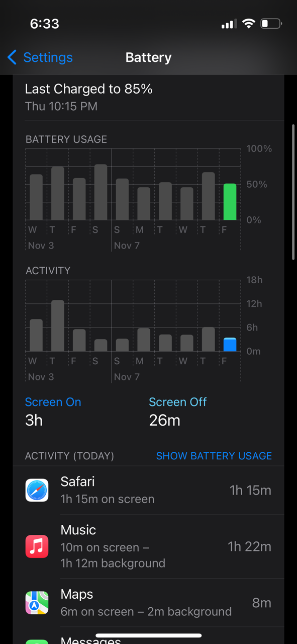The height and width of the screenshot is (644, 297).
Task: Open the Safari activity row time
Action: pyautogui.click(x=250, y=490)
